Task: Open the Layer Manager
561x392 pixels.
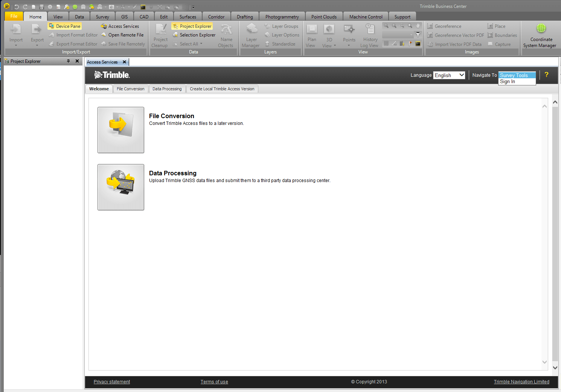Action: (x=251, y=36)
